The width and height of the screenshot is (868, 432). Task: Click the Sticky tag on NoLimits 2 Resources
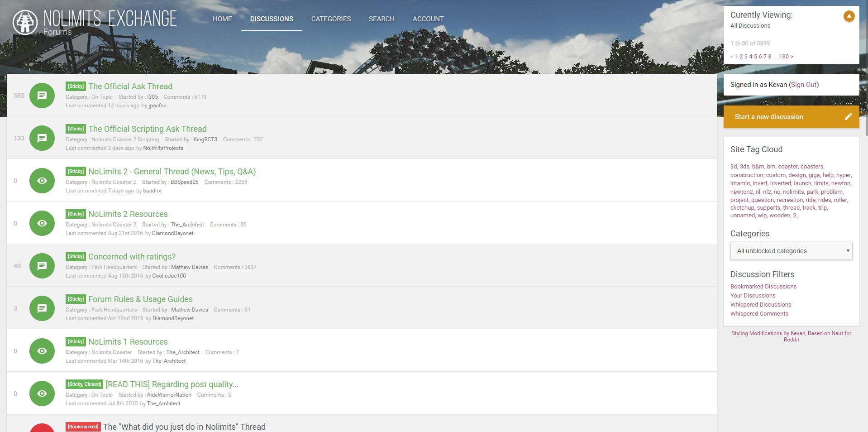tap(76, 214)
